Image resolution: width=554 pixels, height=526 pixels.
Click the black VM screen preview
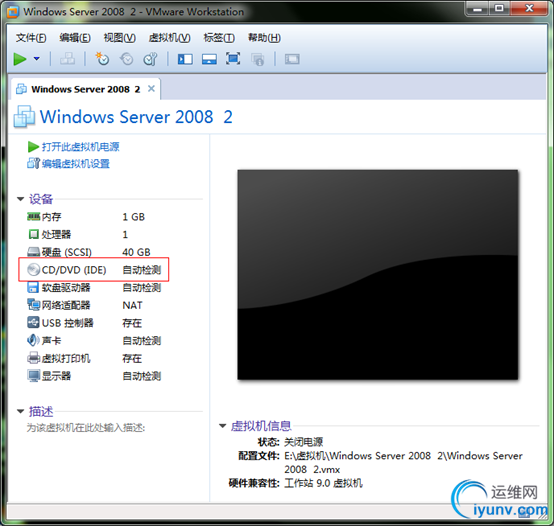tap(378, 275)
